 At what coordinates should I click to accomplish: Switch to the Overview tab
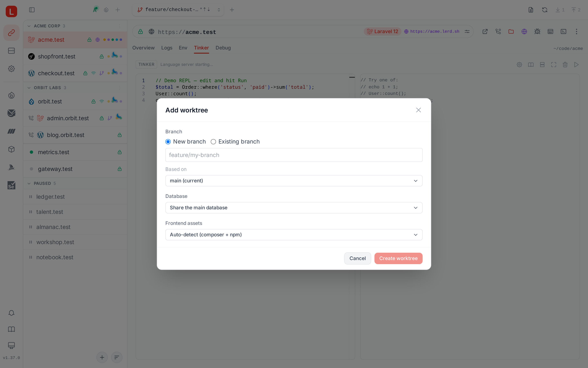coord(143,48)
